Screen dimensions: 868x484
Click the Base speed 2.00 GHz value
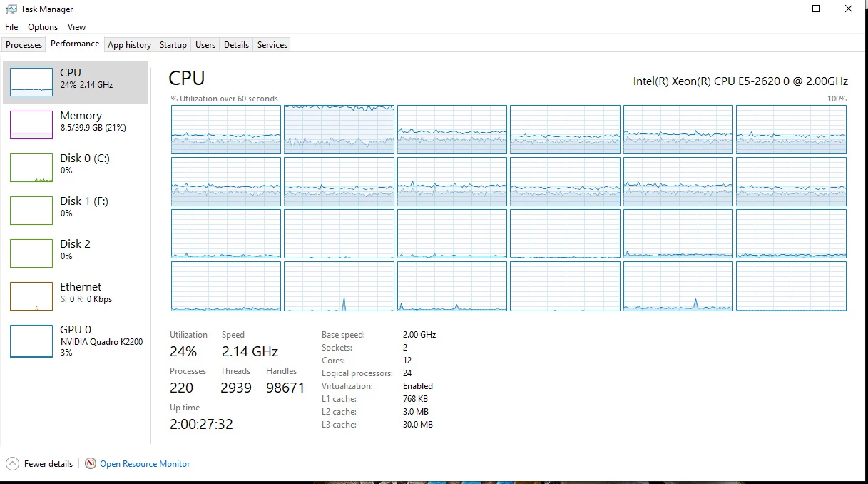[419, 335]
